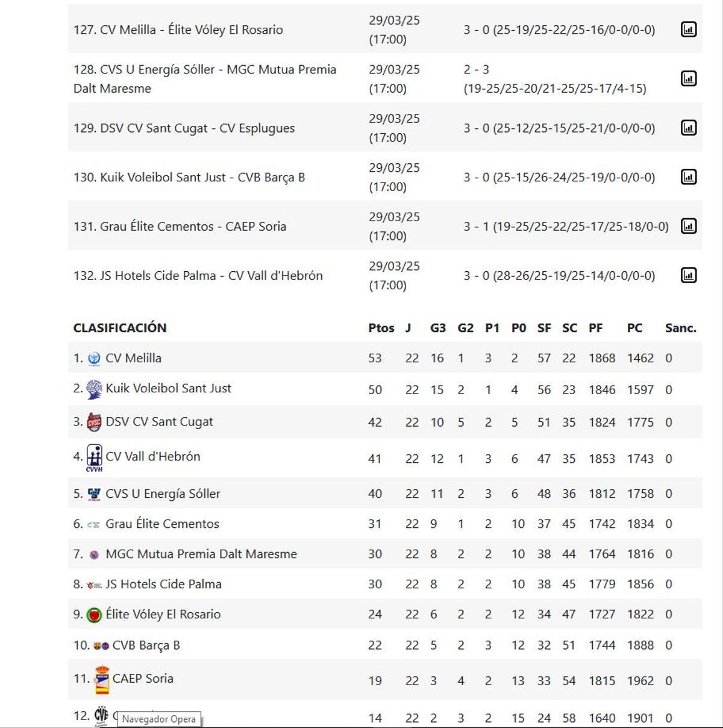
Task: Open stats for Kuik Voleibol Sant Just match
Action: point(688,177)
